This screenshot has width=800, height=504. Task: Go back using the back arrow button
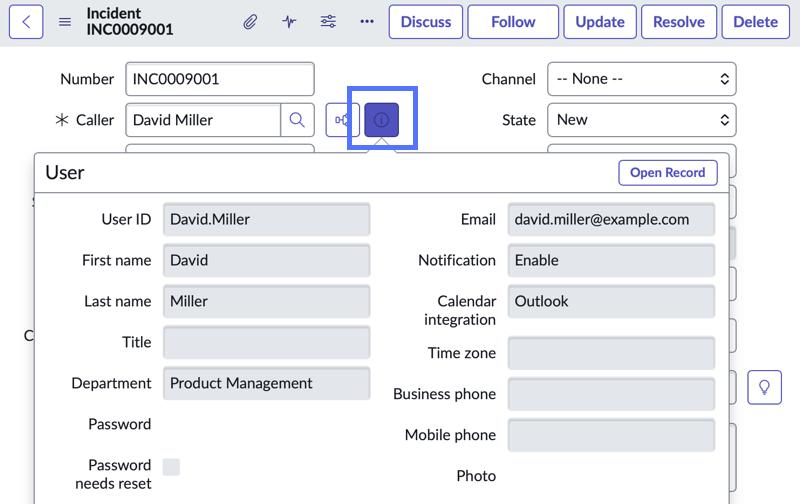26,22
